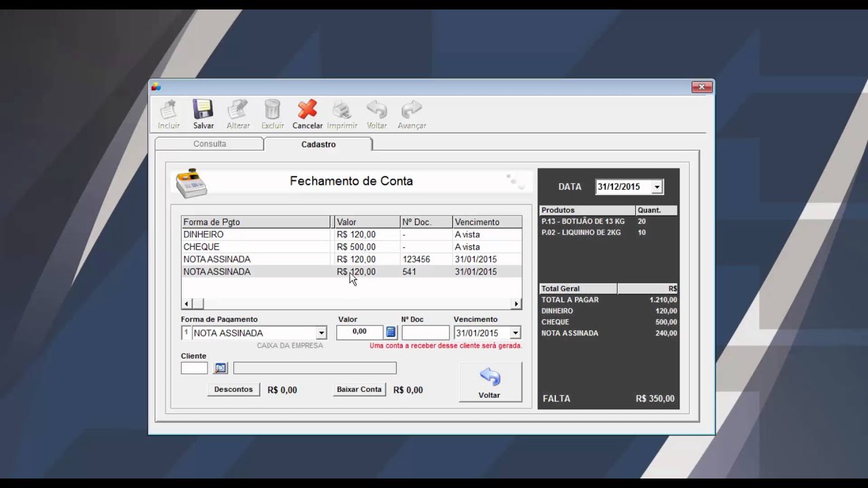Viewport: 868px width, 488px height.
Task: Click the large Voltar button
Action: tap(490, 382)
